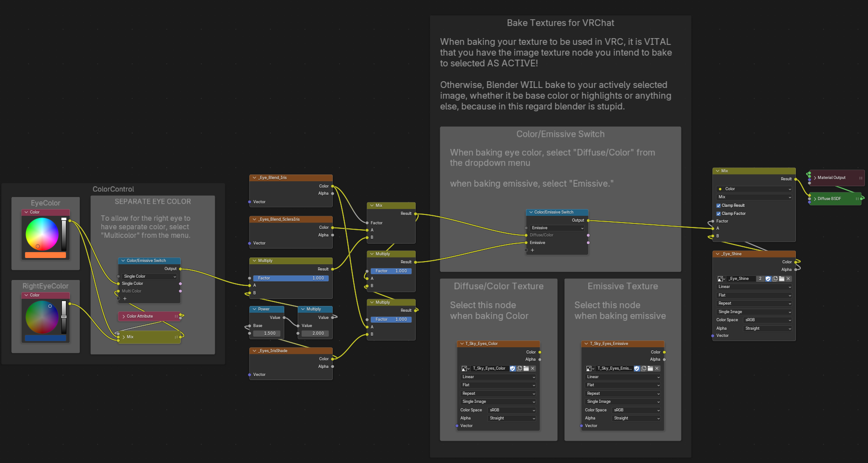Screen dimensions: 868x463
Task: Open image file for T_Sky_Eyes_Color node
Action: click(526, 368)
